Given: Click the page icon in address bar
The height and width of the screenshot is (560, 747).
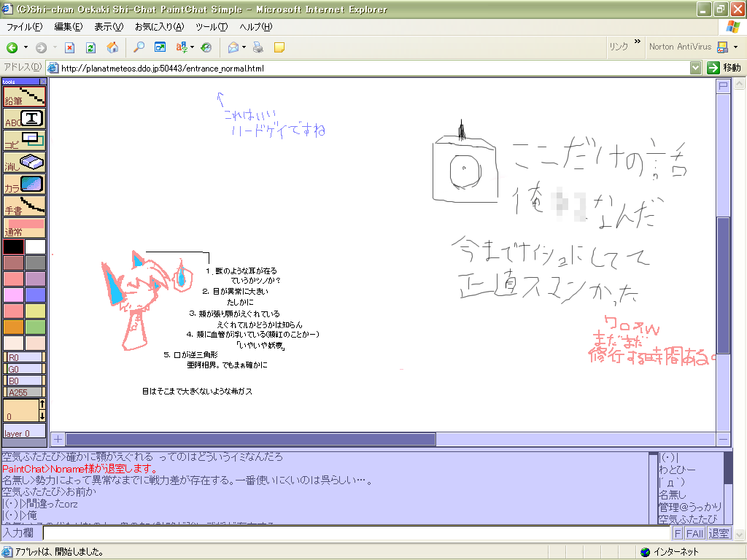Looking at the screenshot, I should point(53,68).
